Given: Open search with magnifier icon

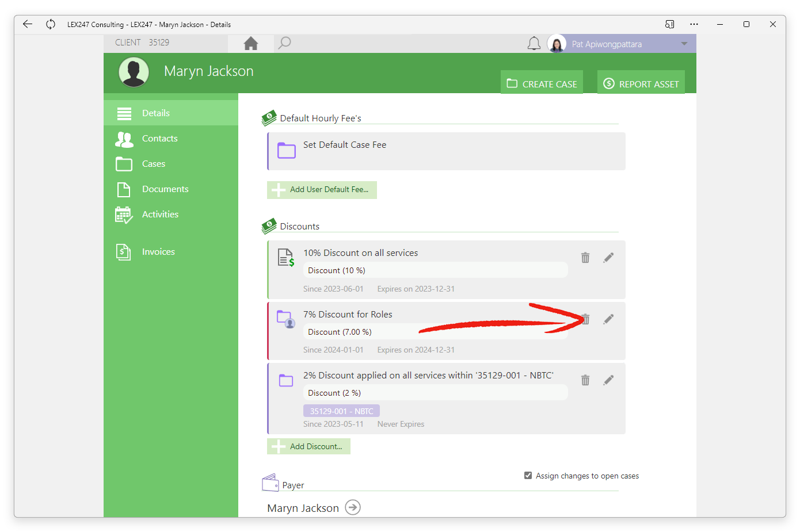Looking at the screenshot, I should (x=284, y=43).
